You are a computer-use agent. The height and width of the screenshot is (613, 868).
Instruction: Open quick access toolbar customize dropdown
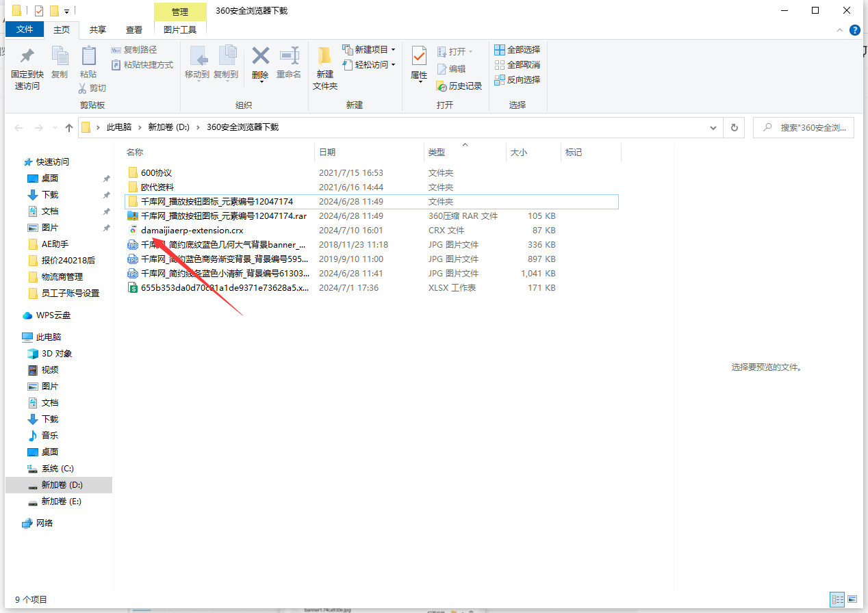pyautogui.click(x=66, y=11)
